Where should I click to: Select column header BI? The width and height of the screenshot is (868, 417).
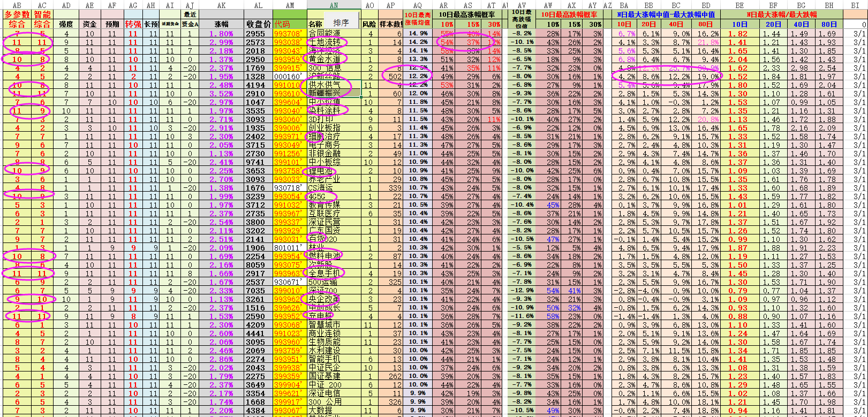[x=855, y=5]
